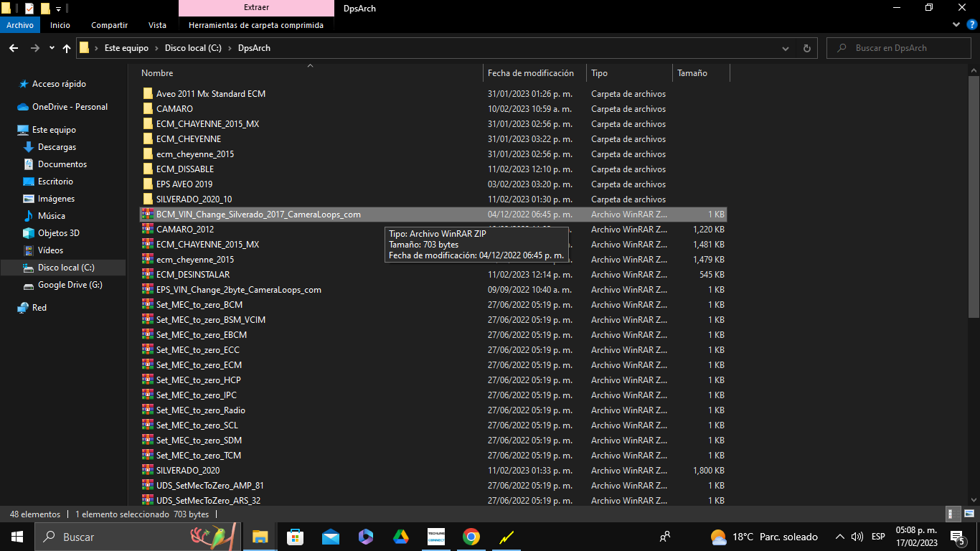Open the Compartir ribbon tab
The image size is (980, 551).
109,25
